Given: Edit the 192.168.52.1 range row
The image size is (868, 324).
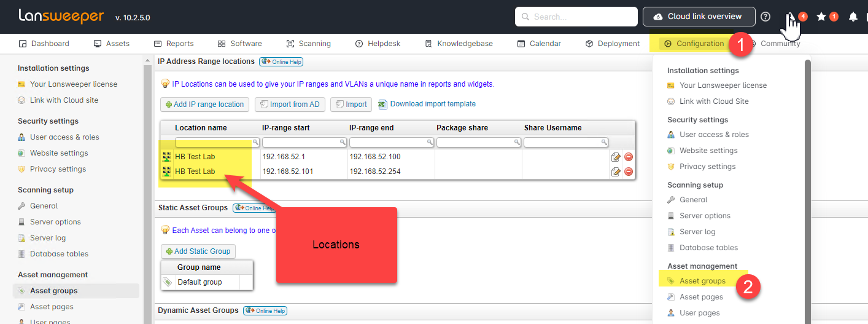Looking at the screenshot, I should tap(616, 157).
